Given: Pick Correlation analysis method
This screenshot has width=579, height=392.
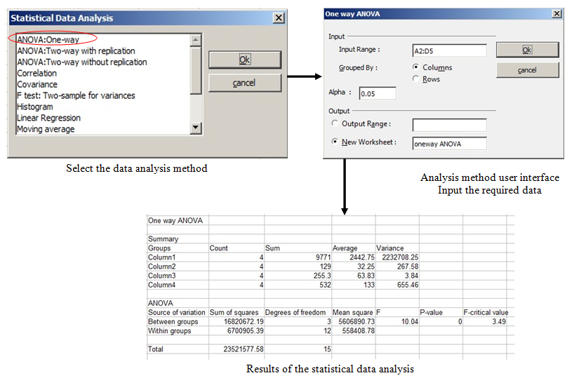Looking at the screenshot, I should 36,74.
